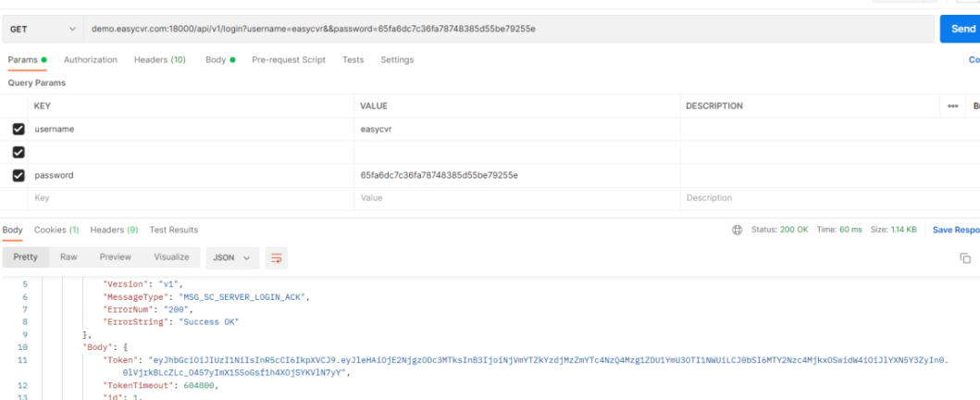This screenshot has height=400, width=980.
Task: Open the response Headers (9) tab
Action: pyautogui.click(x=115, y=230)
